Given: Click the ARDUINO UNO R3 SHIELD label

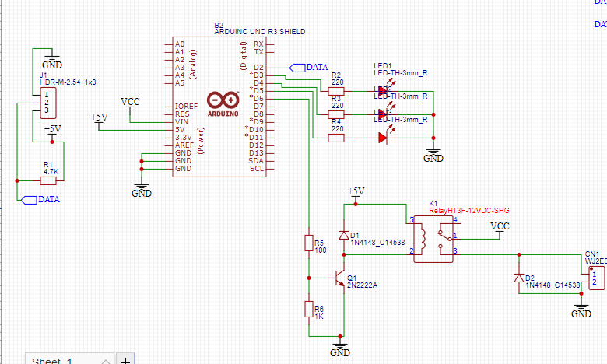Looking at the screenshot, I should coord(260,32).
